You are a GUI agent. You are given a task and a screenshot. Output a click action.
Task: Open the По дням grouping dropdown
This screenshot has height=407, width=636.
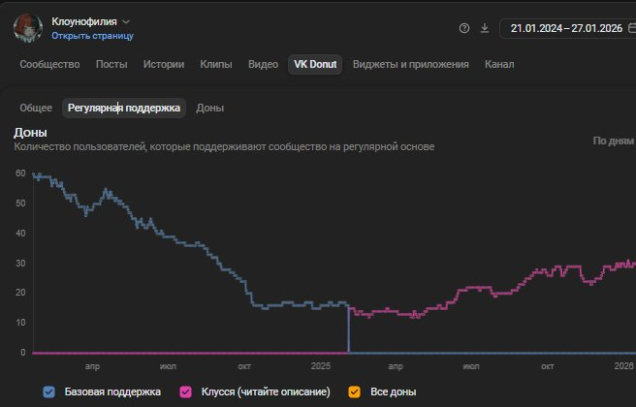pos(613,141)
